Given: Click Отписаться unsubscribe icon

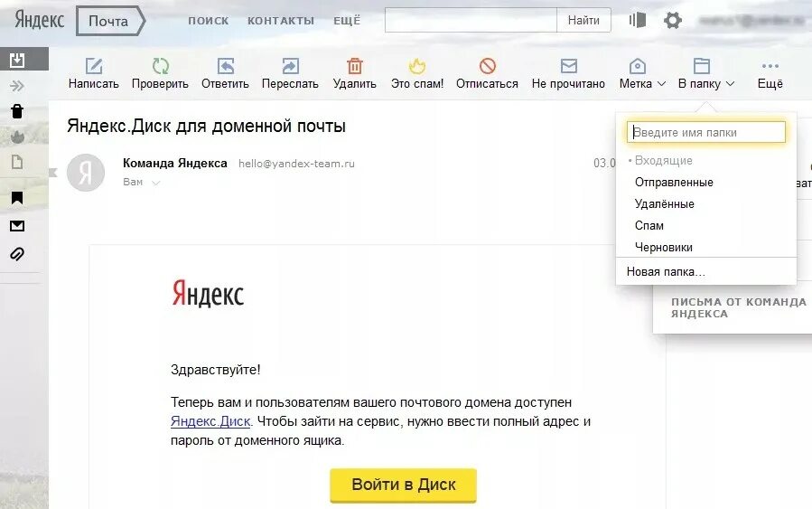Looking at the screenshot, I should 488,66.
